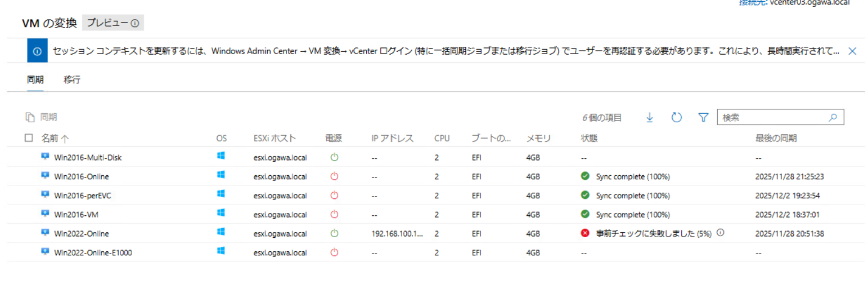
Task: Click the green power icon for Win2016-Multi-Disk
Action: 334,157
